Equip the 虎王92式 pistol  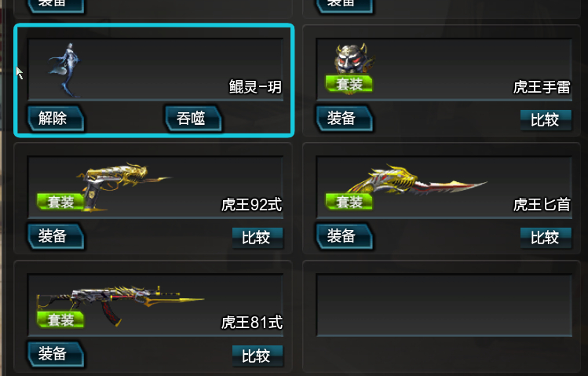pos(55,236)
